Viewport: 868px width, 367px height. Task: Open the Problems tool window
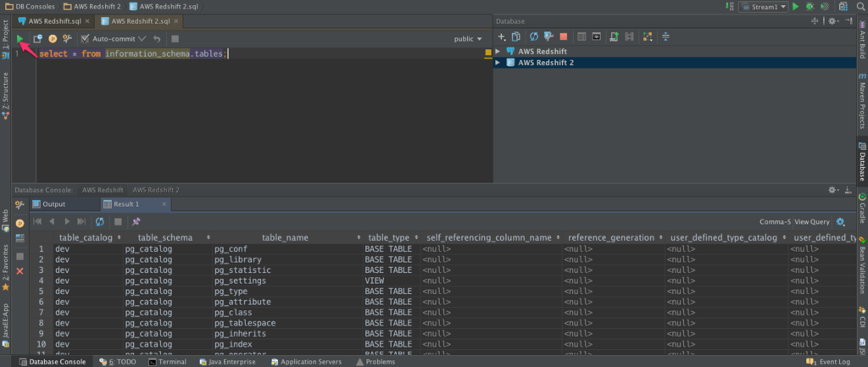376,361
